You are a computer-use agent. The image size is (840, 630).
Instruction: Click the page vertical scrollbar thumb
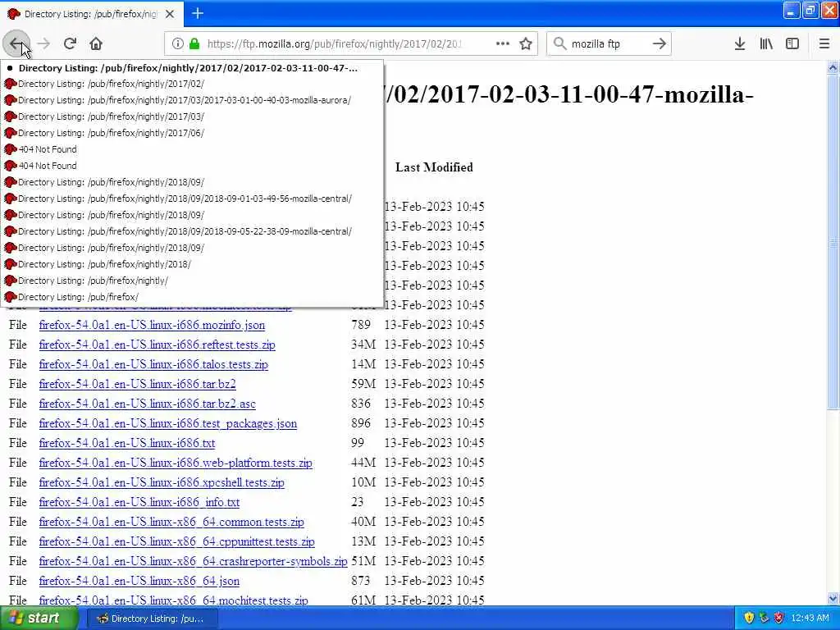click(833, 242)
